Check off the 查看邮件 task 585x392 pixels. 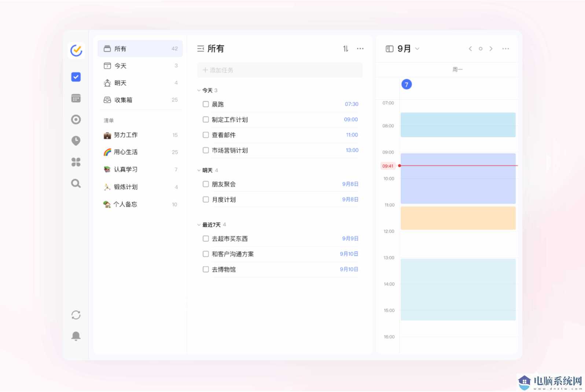(206, 135)
